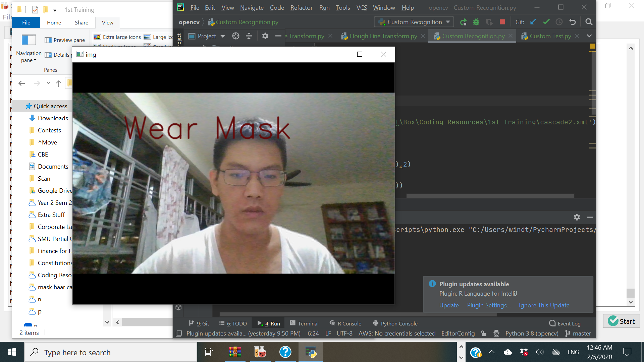This screenshot has width=644, height=362.
Task: Open Search Everywhere magnifier in PyCharm
Action: pyautogui.click(x=589, y=22)
